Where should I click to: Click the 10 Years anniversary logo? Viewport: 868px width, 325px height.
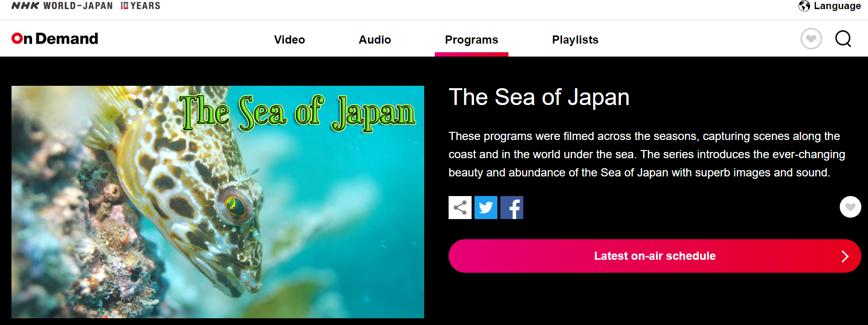pyautogui.click(x=140, y=6)
